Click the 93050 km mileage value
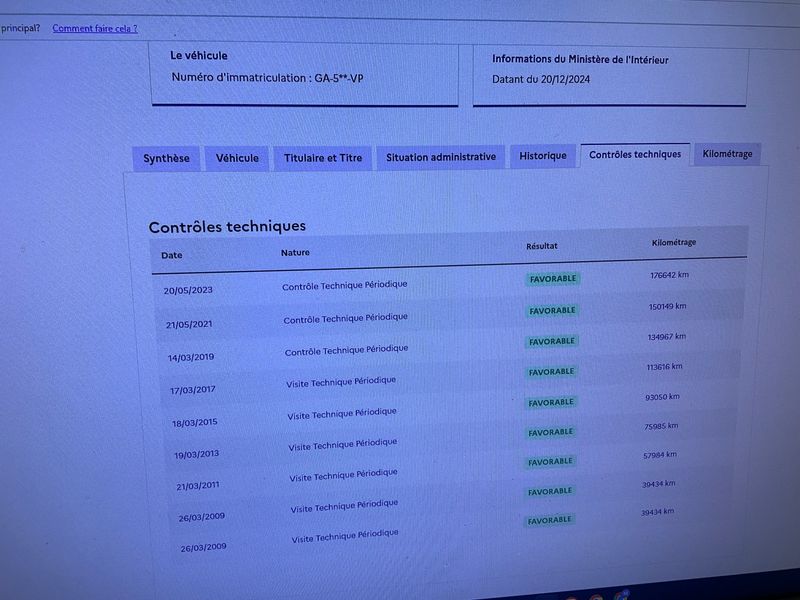 (x=662, y=397)
